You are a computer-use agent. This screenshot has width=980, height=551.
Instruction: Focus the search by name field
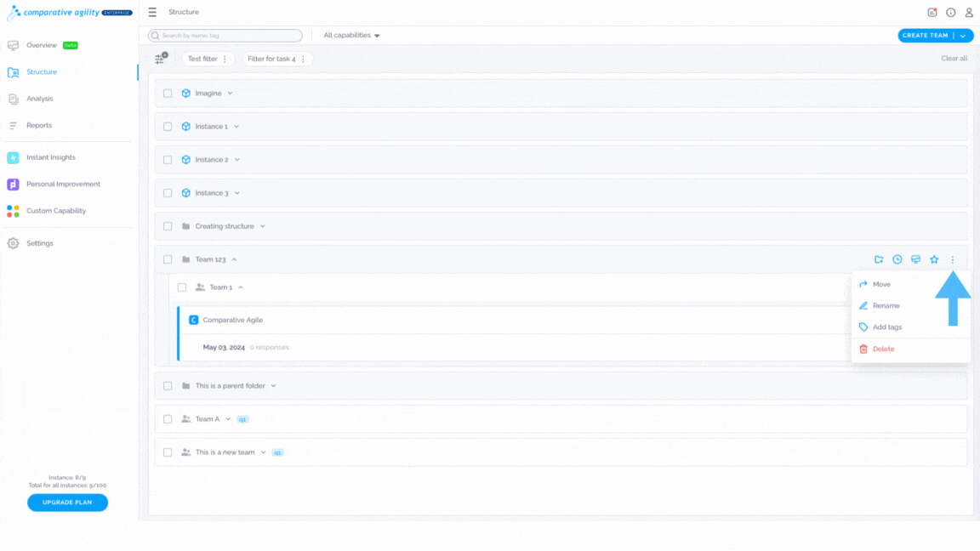pos(225,36)
